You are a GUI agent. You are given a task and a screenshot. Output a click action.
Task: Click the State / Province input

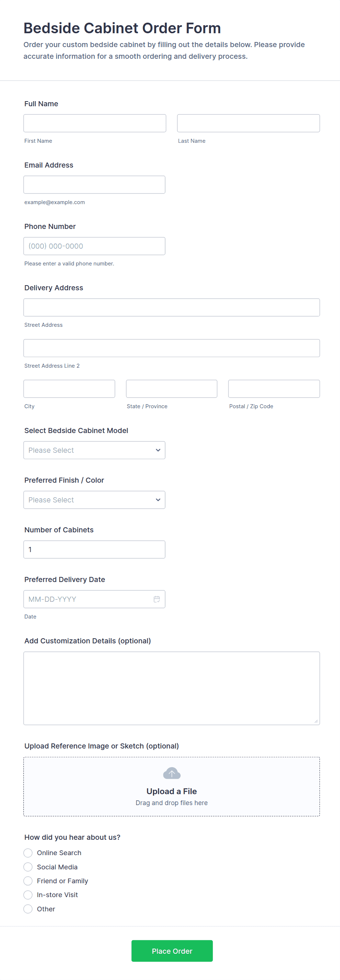(x=171, y=389)
